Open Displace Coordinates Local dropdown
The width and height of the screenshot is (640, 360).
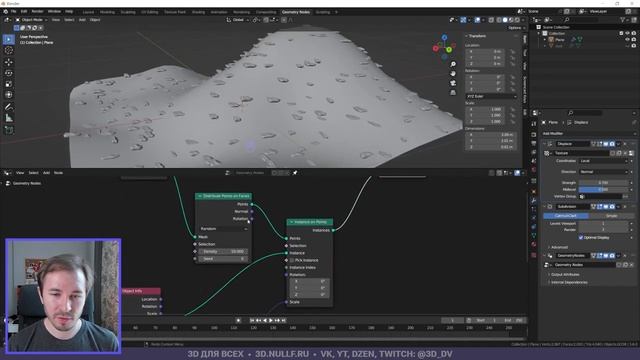(604, 161)
